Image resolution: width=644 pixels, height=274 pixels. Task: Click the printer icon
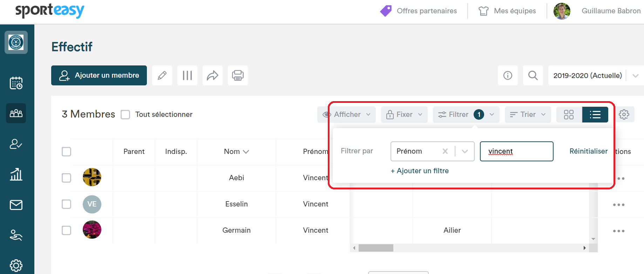click(x=238, y=75)
